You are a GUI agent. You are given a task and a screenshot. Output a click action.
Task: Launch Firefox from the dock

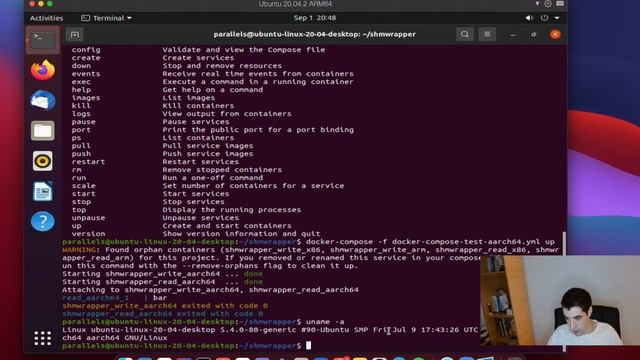pyautogui.click(x=42, y=70)
